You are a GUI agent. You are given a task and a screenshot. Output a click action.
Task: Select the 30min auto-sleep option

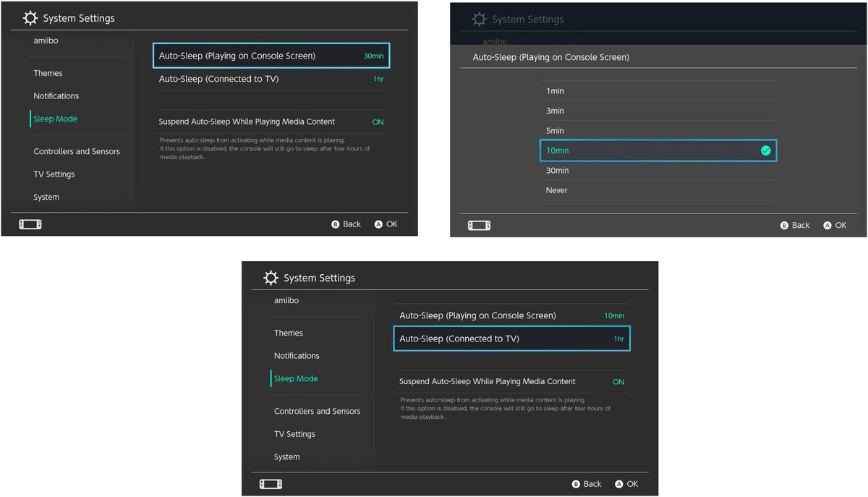tap(658, 171)
